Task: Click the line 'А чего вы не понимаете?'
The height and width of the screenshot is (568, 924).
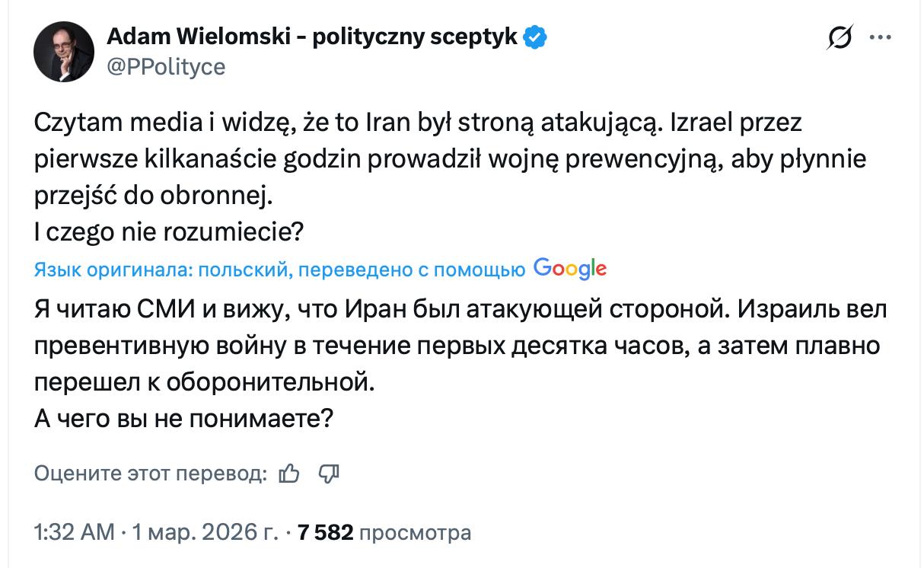Action: click(x=184, y=419)
